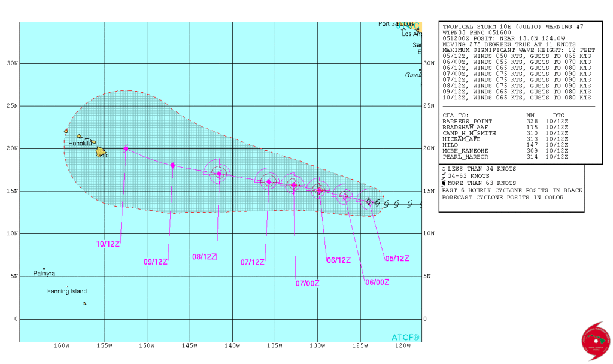Select the Fanning Island label
Image resolution: width=613 pixels, height=364 pixels.
pyautogui.click(x=67, y=292)
